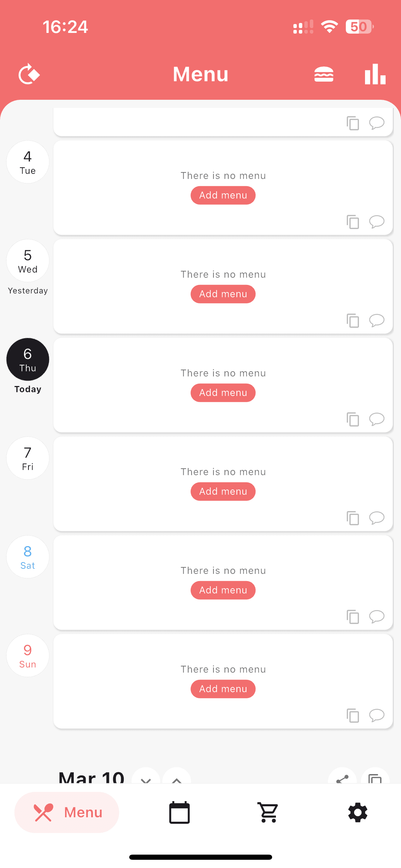Collapse week with up chevron near Mar 10
Image resolution: width=401 pixels, height=868 pixels.
[177, 778]
